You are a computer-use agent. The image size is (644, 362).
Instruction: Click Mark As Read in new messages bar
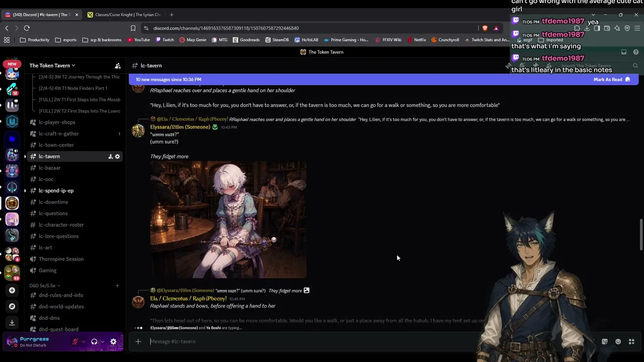(612, 79)
